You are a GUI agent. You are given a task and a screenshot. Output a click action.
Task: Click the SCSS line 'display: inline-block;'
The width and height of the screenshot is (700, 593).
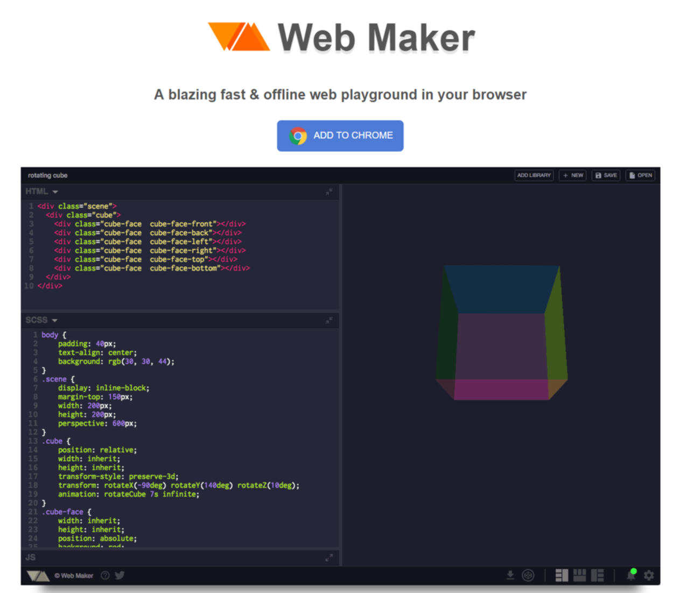104,388
